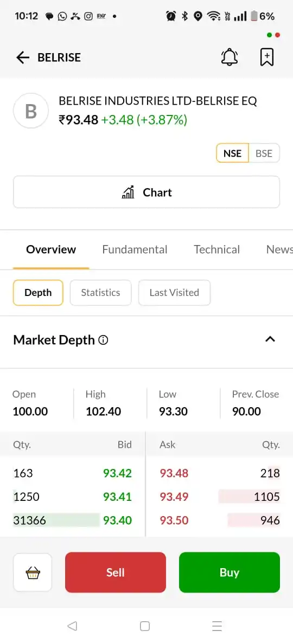Tap the Android back navigation button
Screen dimensions: 293x644
pyautogui.click(x=72, y=626)
